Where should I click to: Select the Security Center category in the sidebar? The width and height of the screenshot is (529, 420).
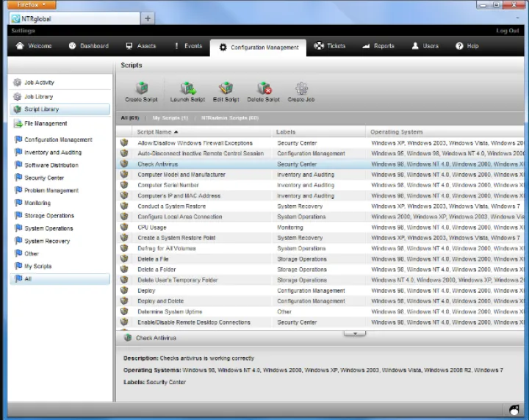click(x=44, y=178)
